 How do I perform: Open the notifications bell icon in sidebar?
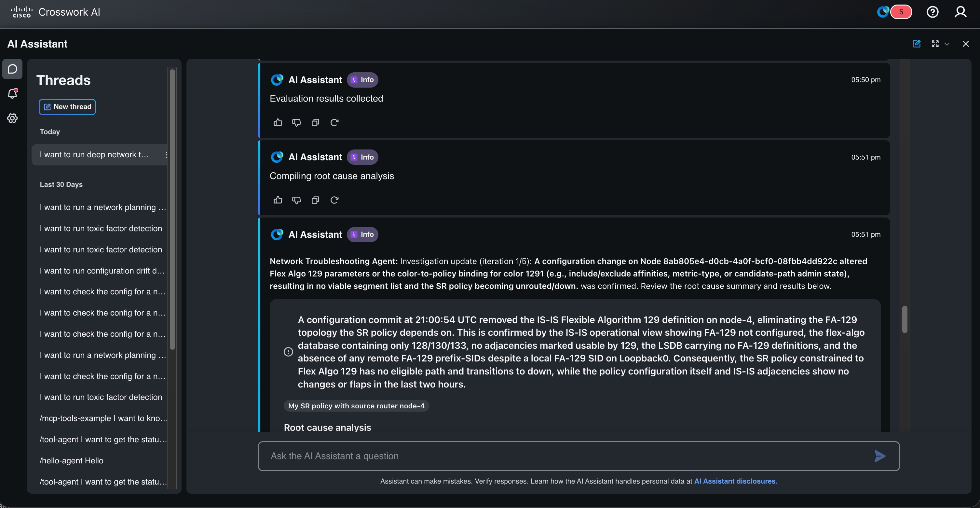coord(13,93)
